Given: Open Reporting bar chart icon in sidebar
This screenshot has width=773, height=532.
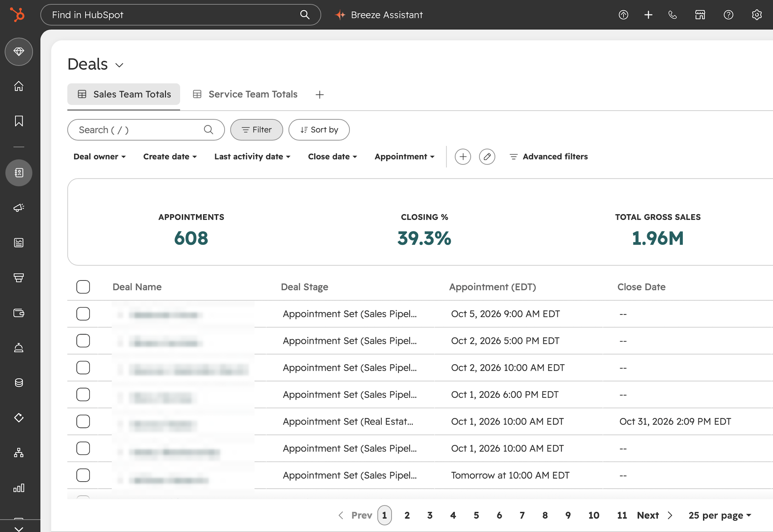Looking at the screenshot, I should 19,488.
